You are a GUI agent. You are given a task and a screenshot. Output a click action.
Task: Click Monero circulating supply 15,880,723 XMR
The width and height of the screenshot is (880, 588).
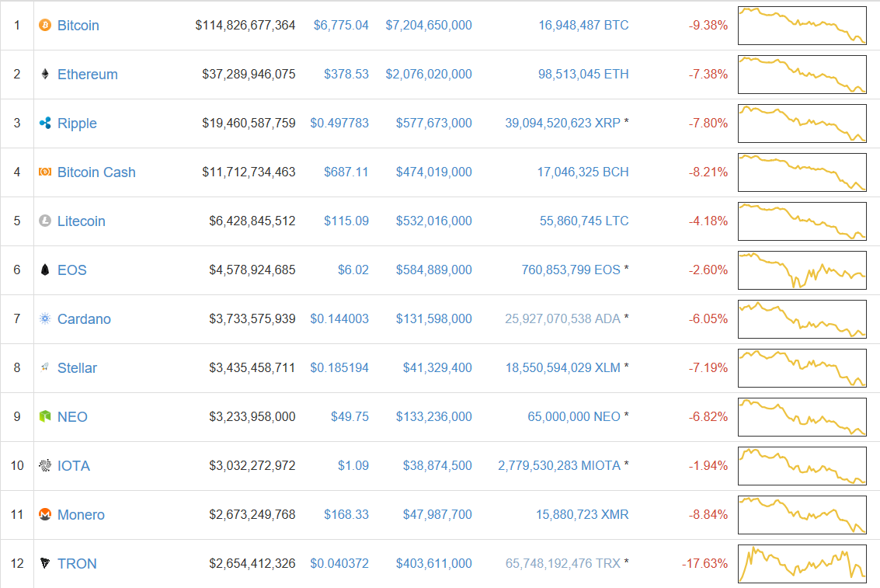tap(582, 515)
